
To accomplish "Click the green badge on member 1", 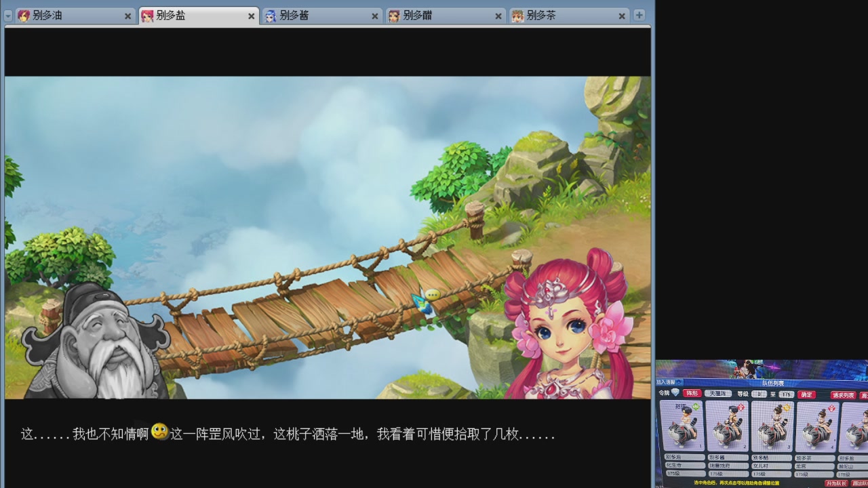I will (695, 407).
